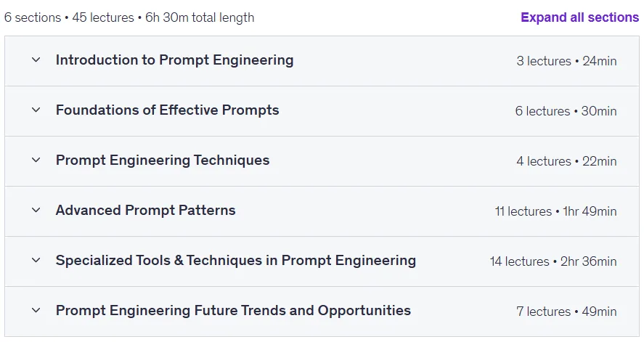Image resolution: width=644 pixels, height=342 pixels.
Task: Click the chevron beside Introduction to Prompt Engineering
Action: [36, 60]
